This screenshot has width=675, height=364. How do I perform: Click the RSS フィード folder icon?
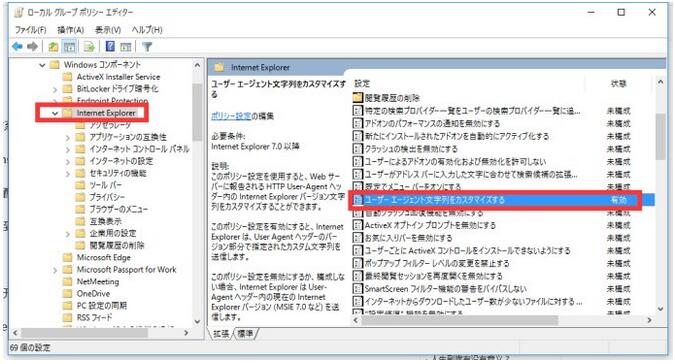tap(67, 318)
